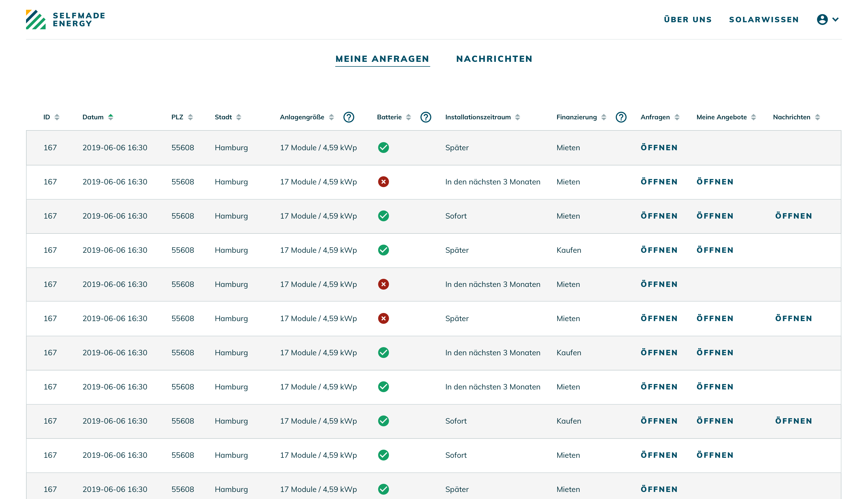Select the Meine Anfragen tab

tap(382, 59)
